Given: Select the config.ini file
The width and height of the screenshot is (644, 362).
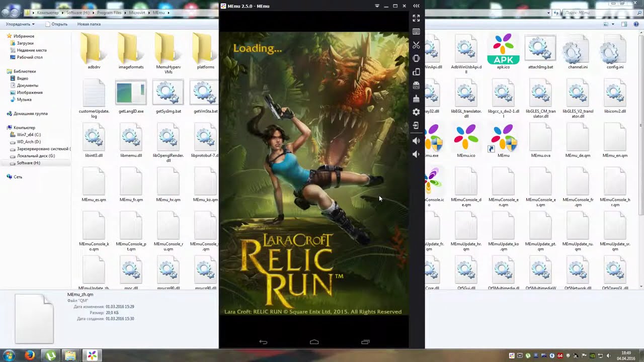Looking at the screenshot, I should click(615, 52).
